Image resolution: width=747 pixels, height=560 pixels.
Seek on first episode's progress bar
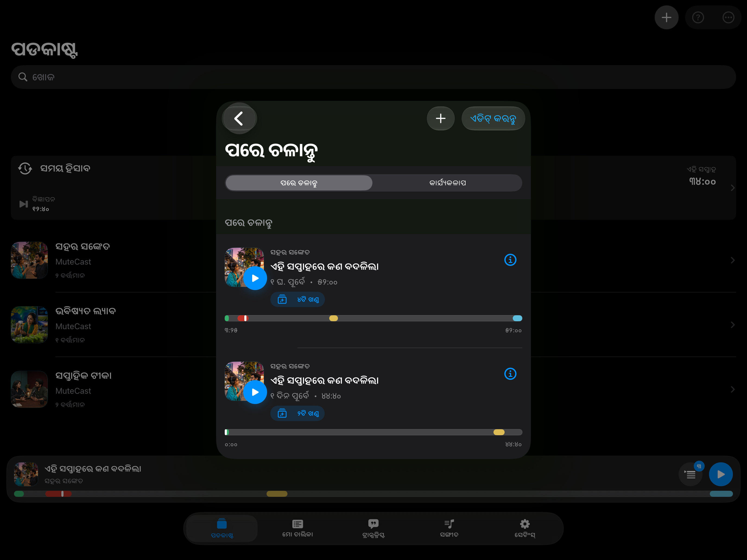373,318
